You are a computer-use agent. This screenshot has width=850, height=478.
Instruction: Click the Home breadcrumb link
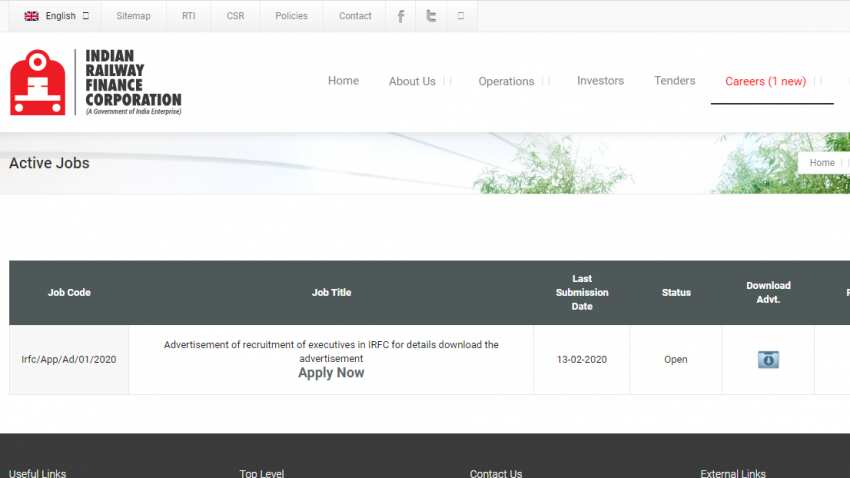point(822,163)
